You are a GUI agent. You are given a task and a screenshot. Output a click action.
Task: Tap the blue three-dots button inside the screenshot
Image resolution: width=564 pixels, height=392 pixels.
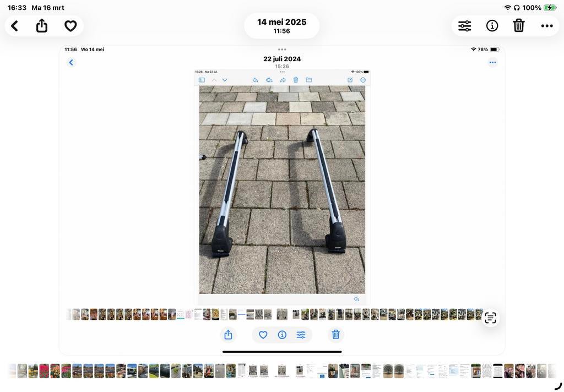point(492,63)
